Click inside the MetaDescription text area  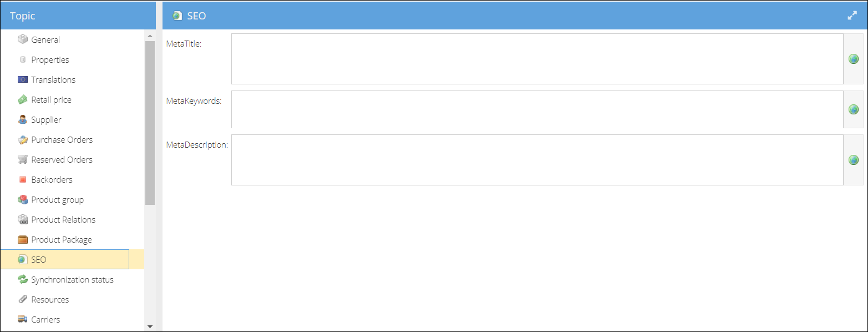(537, 160)
